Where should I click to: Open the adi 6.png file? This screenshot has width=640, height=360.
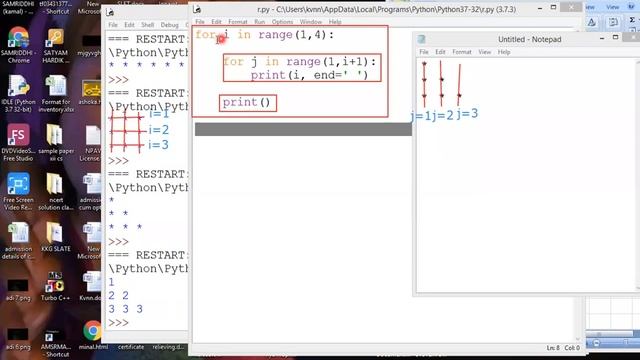point(18,339)
